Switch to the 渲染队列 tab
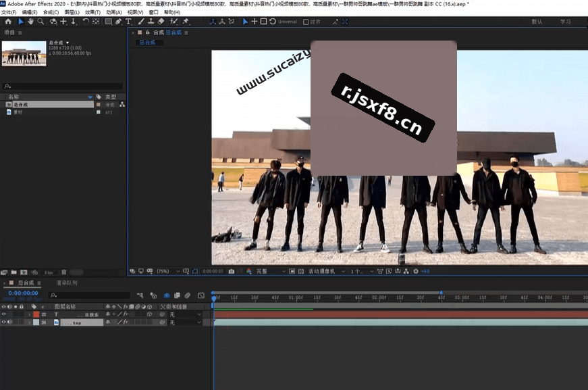The height and width of the screenshot is (390, 588). [x=67, y=283]
